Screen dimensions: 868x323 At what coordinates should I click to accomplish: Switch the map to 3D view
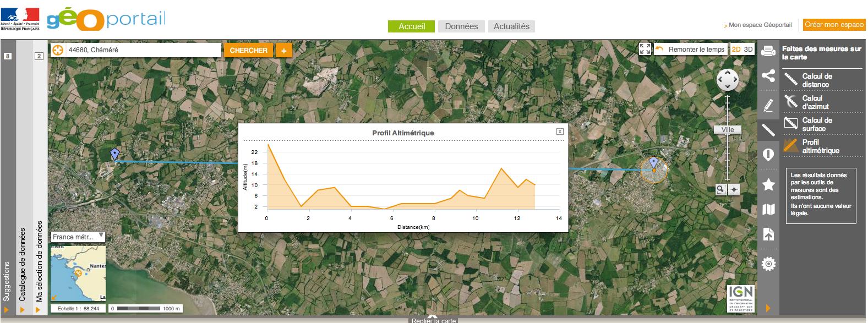[748, 49]
